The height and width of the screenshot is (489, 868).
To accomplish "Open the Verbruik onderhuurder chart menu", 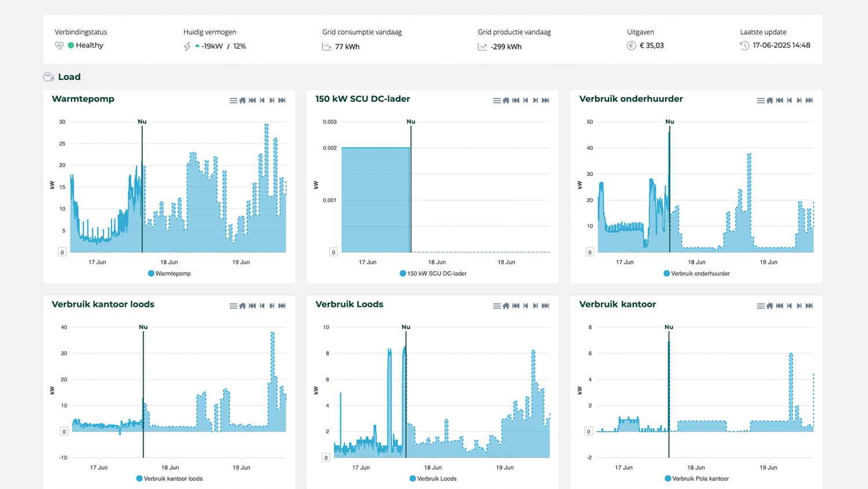I will [760, 101].
